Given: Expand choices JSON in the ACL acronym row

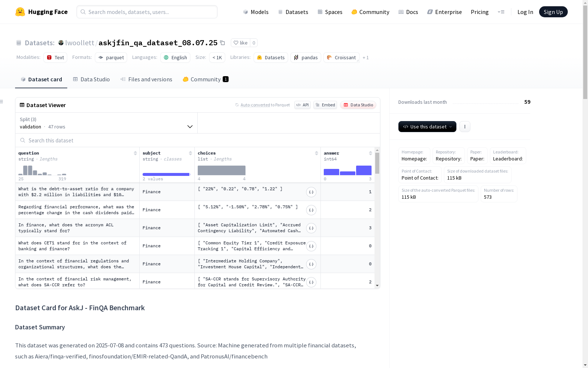Looking at the screenshot, I should [x=311, y=228].
